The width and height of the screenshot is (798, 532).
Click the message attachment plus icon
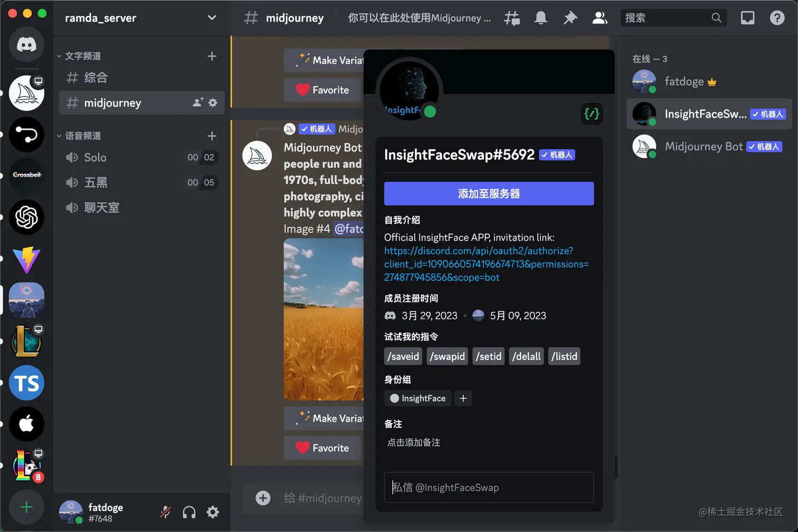263,498
